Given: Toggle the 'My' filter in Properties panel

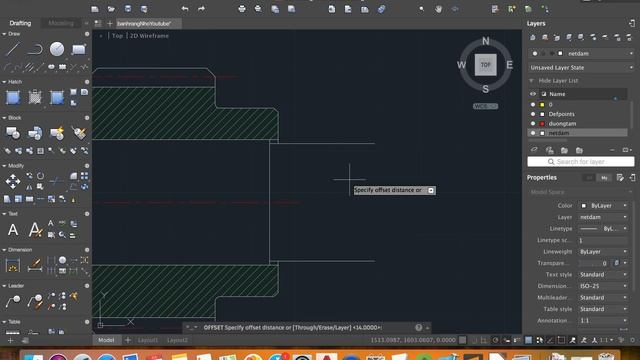Looking at the screenshot, I should [604, 178].
